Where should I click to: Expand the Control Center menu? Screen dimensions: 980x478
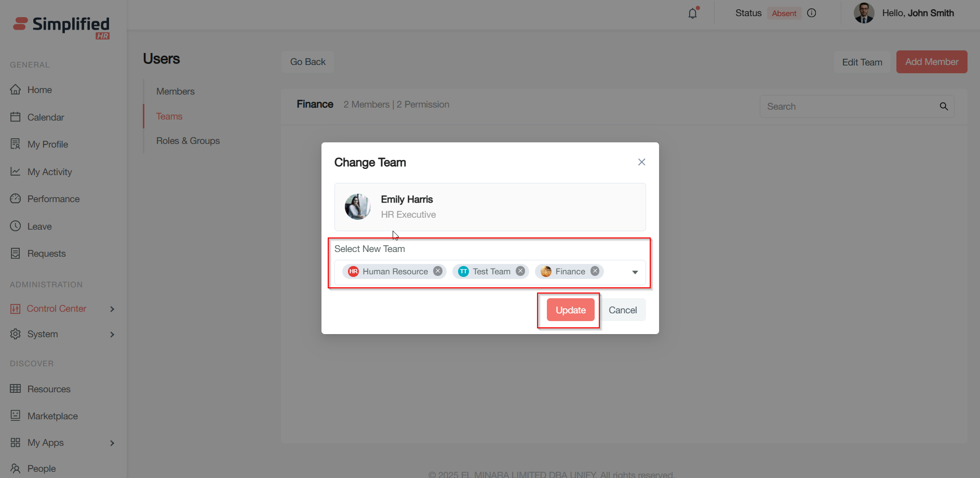pos(112,309)
